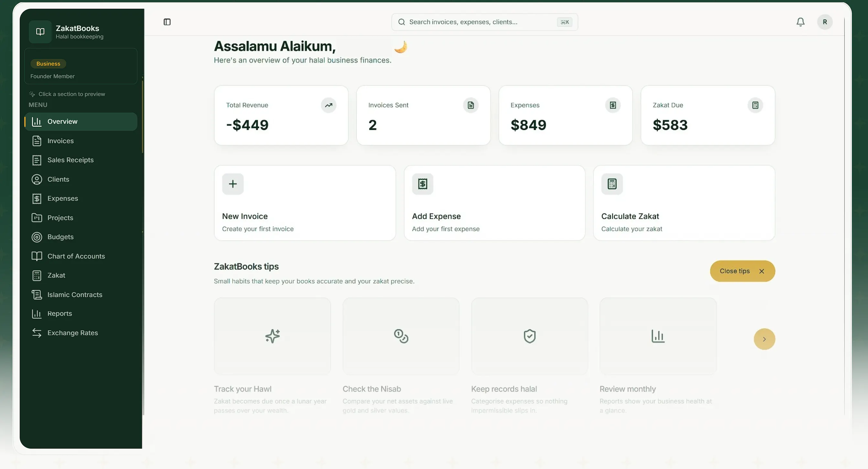
Task: Click the bar chart icon above Review monthly
Action: pos(658,336)
